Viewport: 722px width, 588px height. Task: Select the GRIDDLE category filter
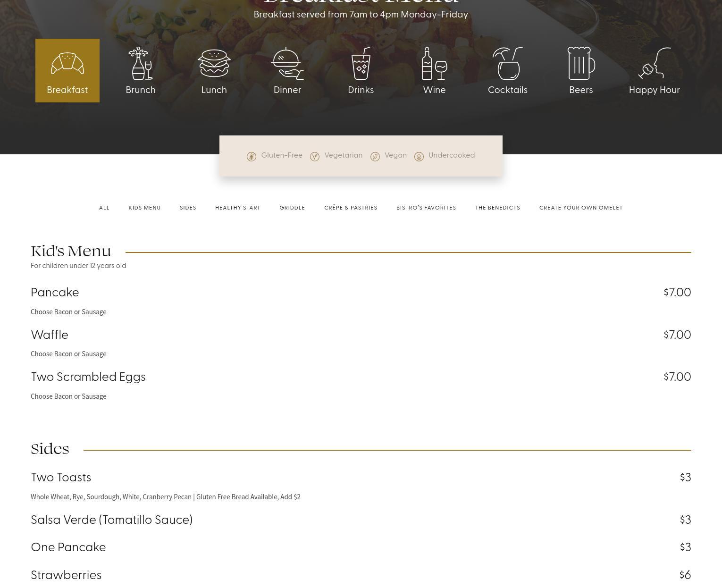(x=292, y=208)
